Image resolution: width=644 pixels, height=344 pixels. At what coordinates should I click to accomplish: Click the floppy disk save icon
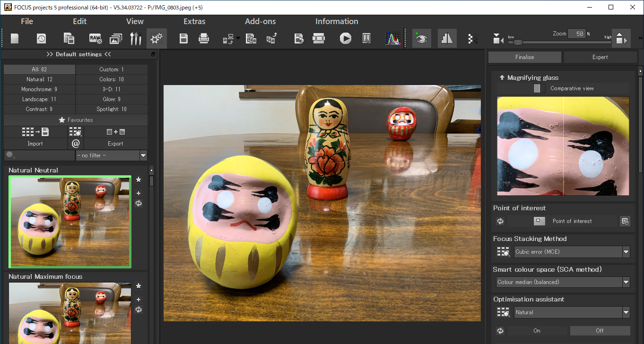(x=183, y=39)
